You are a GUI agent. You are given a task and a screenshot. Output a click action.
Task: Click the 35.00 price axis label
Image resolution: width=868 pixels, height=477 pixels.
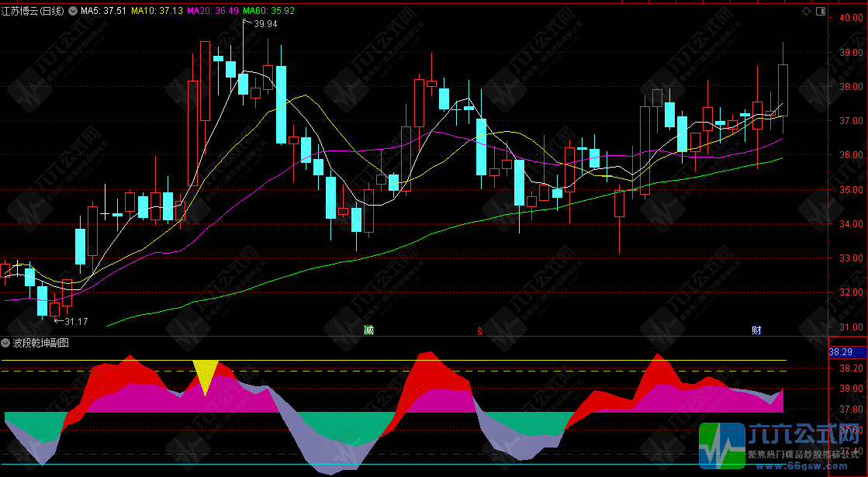tap(851, 190)
